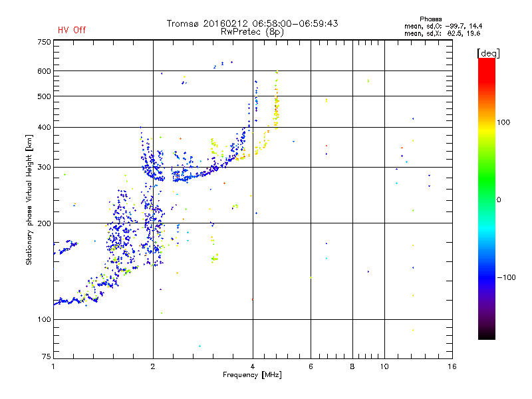Click the x-axis tick label '2'
Image resolution: width=532 pixels, height=399 pixels.
tap(153, 366)
